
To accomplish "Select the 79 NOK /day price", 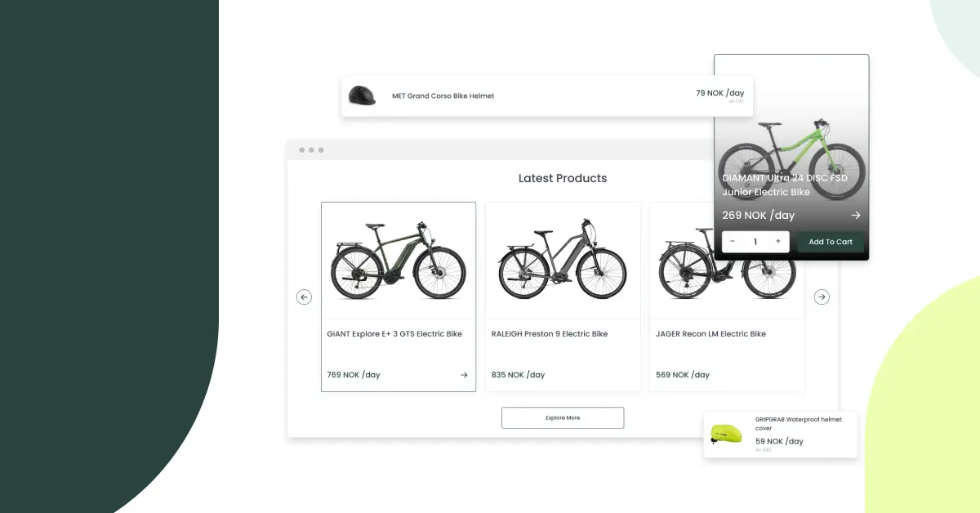I will (x=719, y=93).
